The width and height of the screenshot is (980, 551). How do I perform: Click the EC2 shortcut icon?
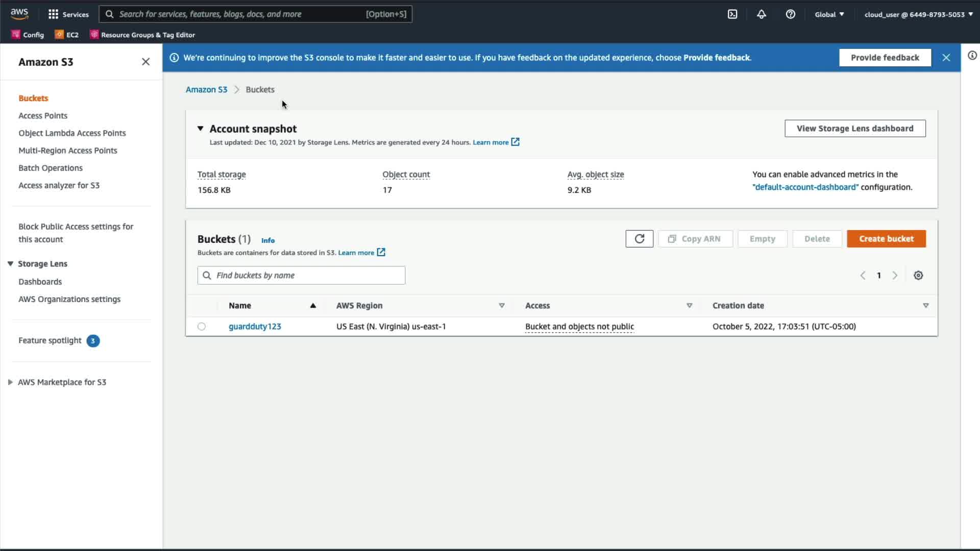(60, 35)
